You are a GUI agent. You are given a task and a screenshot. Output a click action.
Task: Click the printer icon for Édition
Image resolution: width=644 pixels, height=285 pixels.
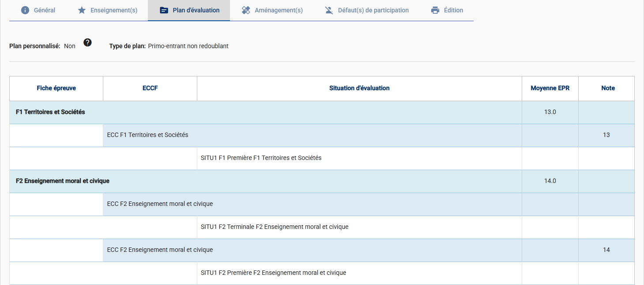(435, 10)
